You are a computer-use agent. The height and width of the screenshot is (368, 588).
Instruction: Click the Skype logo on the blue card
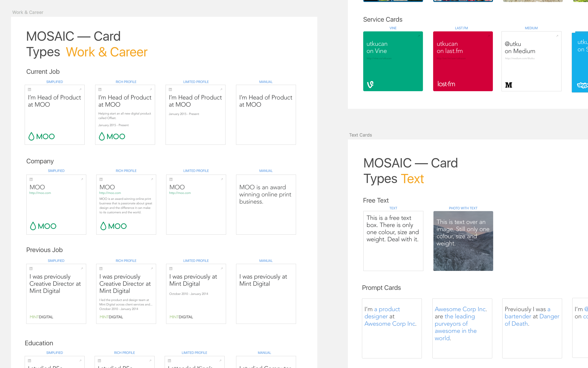pos(583,85)
